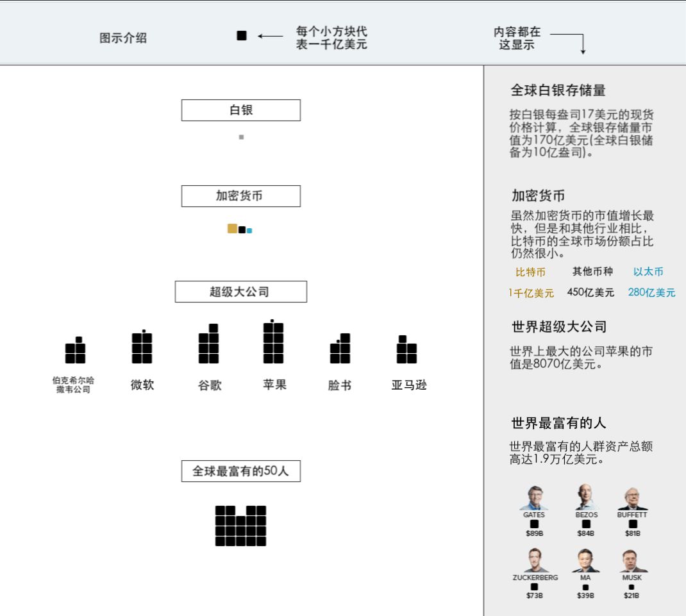Click the black legend square in header

(x=242, y=36)
